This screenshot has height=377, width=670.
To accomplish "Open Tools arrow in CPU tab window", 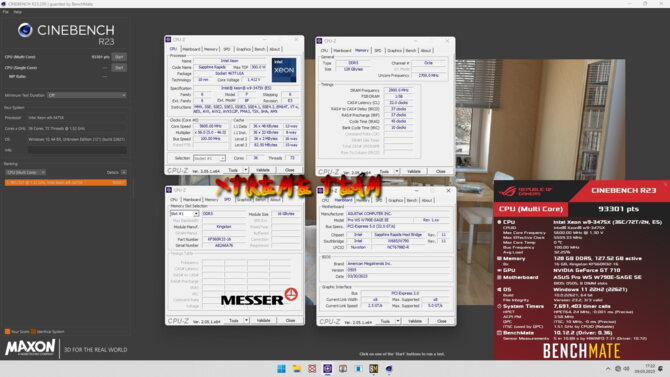I will point(245,170).
